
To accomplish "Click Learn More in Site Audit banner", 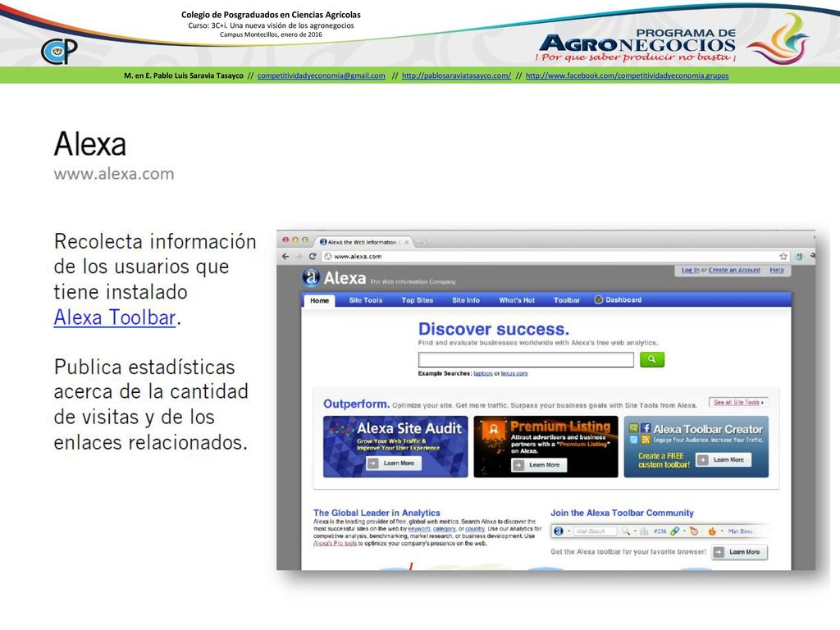I will pos(394,463).
